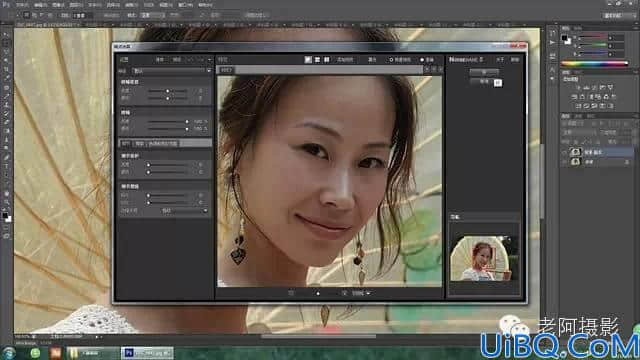
Task: Click small white icon beside Noiseware Cancel button
Action: pos(498,83)
